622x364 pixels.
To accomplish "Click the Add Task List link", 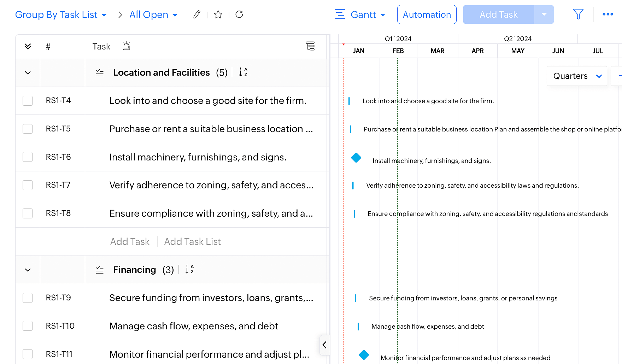I will [192, 242].
